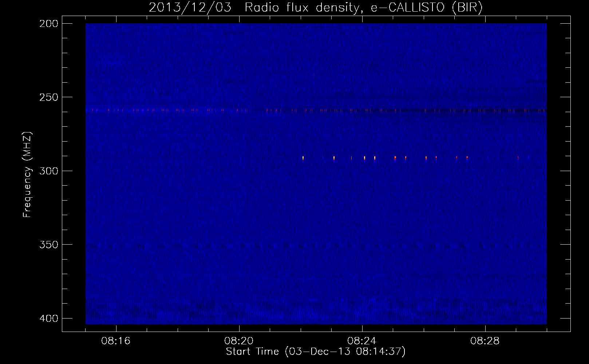Click the time tick label "08:28"
589x364 pixels.
pos(485,341)
